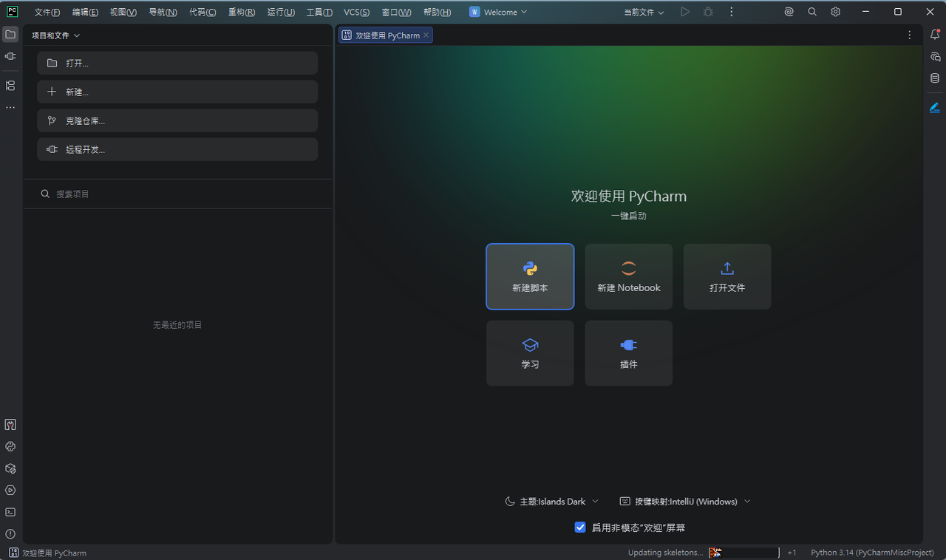Click the Updating skeletons progress bar

tap(743, 553)
